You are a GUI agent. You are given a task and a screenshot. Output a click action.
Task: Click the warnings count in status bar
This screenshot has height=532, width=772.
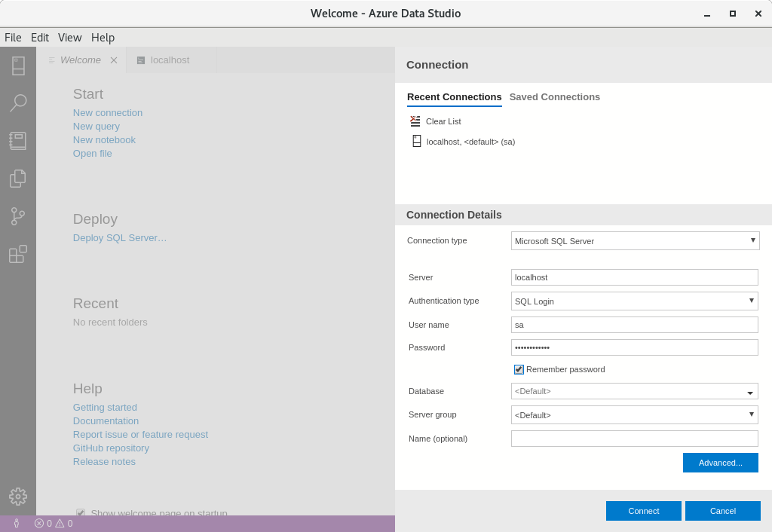64,524
